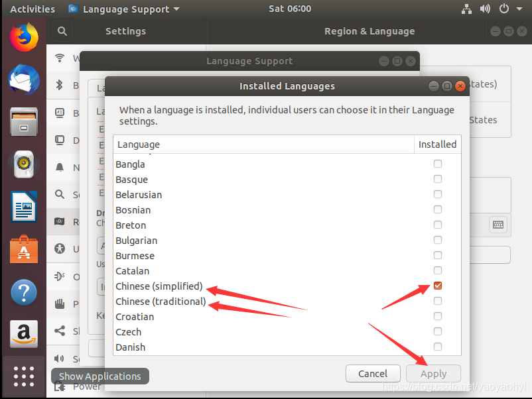Check the Bosnian installed checkbox
Screen dimensions: 532x399
click(x=438, y=209)
